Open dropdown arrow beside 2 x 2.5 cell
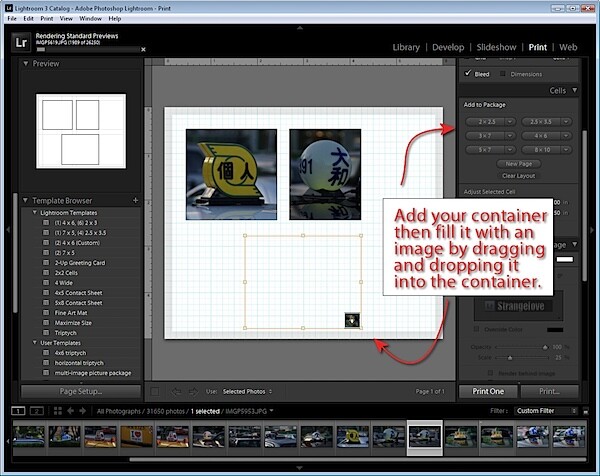This screenshot has height=476, width=600. [510, 122]
